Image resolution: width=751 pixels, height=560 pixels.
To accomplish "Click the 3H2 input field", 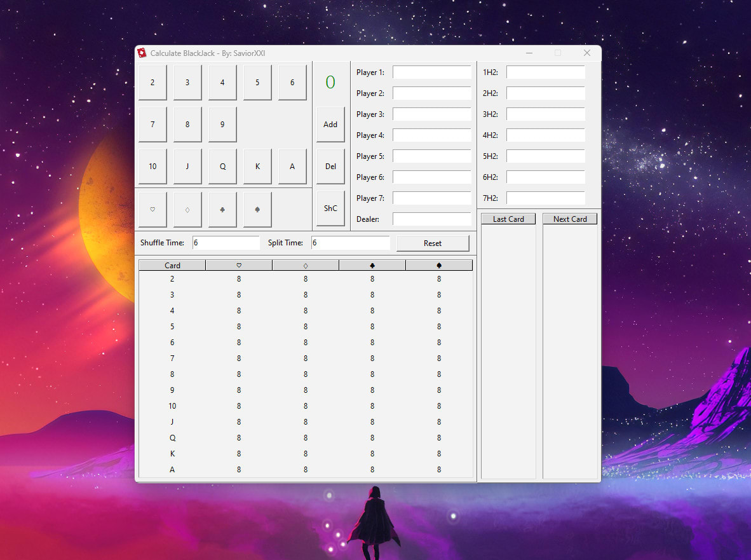I will pyautogui.click(x=546, y=114).
